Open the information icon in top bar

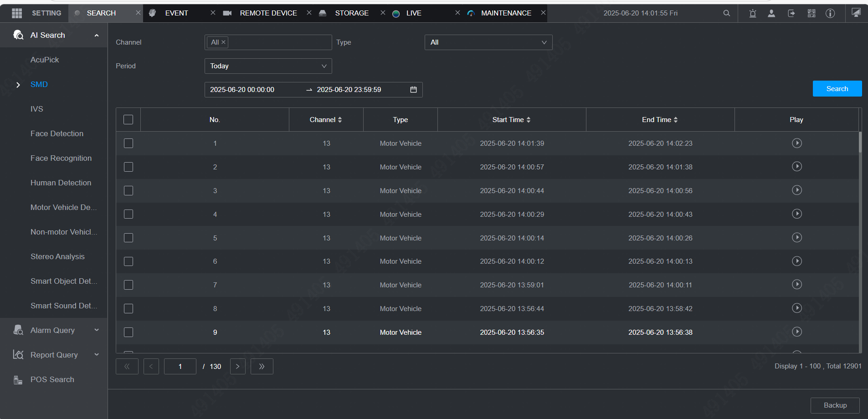830,13
